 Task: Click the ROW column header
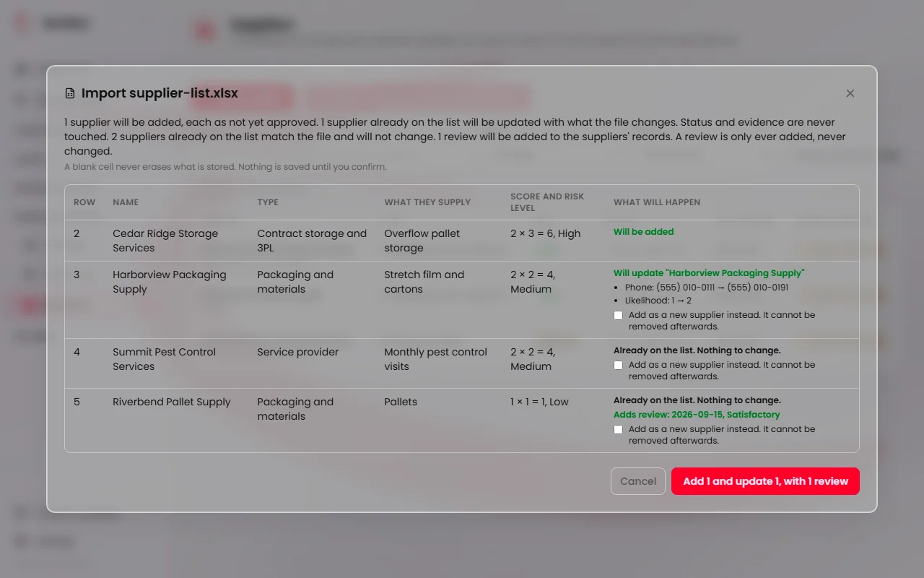pyautogui.click(x=84, y=202)
